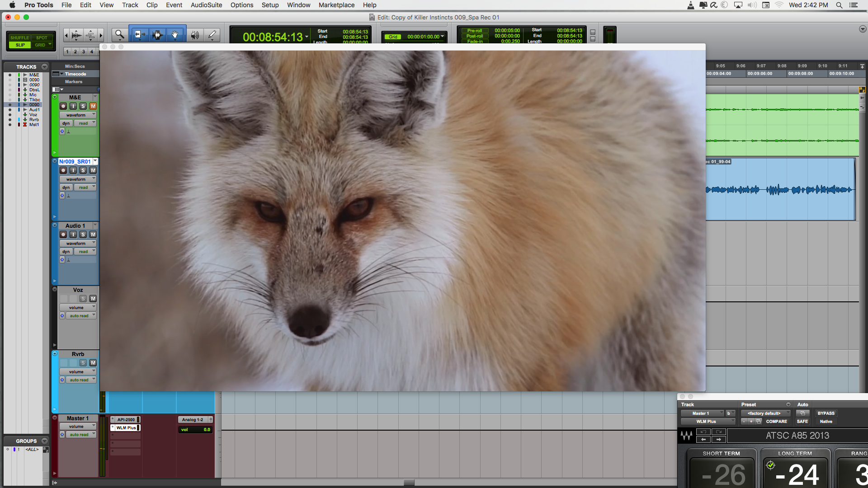Click zoom preset 1 button
Screen dimensions: 868x488
pos(67,52)
